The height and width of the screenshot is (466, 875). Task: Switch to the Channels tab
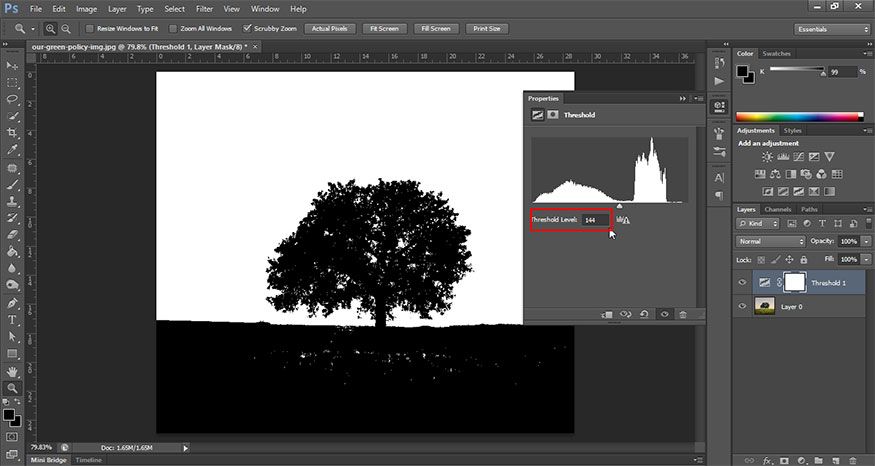(x=779, y=209)
